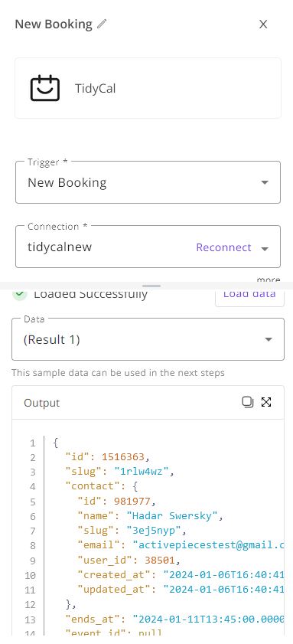Grab the horizontal panel divider handle
The width and height of the screenshot is (293, 644).
click(151, 286)
